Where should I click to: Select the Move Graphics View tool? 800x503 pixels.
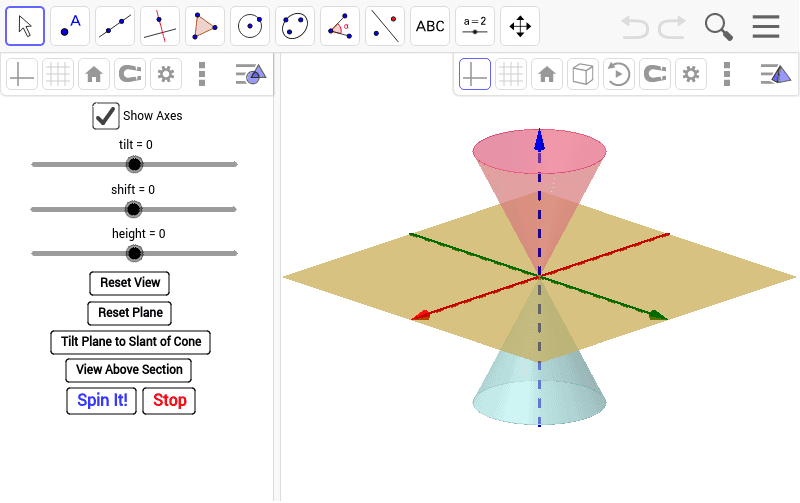coord(520,26)
